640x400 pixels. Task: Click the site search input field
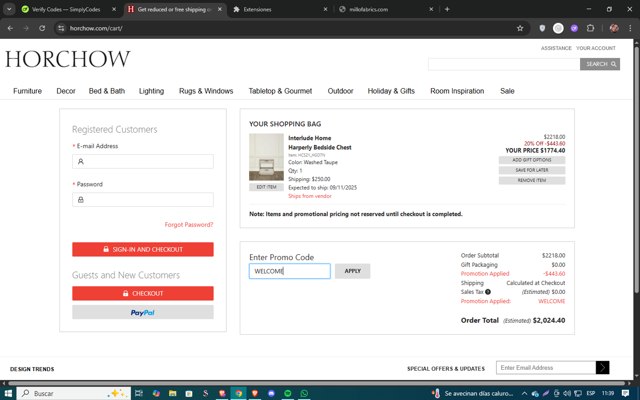pyautogui.click(x=504, y=64)
